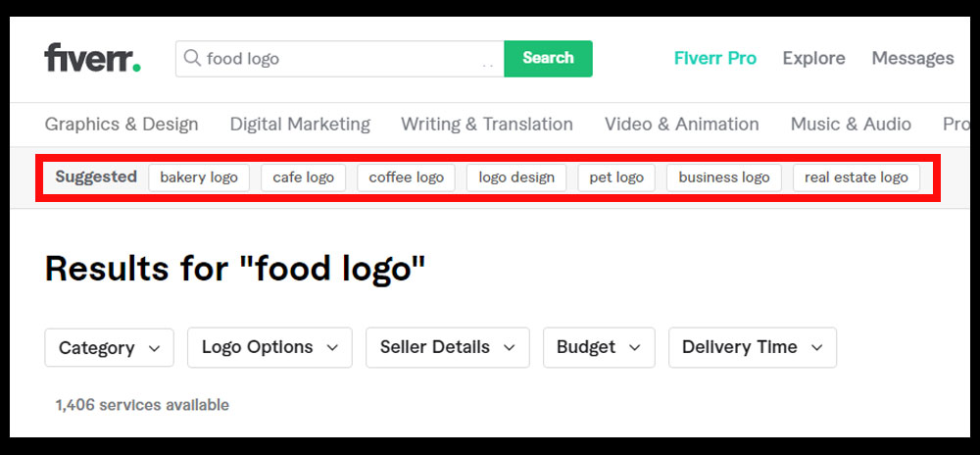Screen dimensions: 980x455
Task: Open the Budget filter dropdown
Action: coord(599,347)
